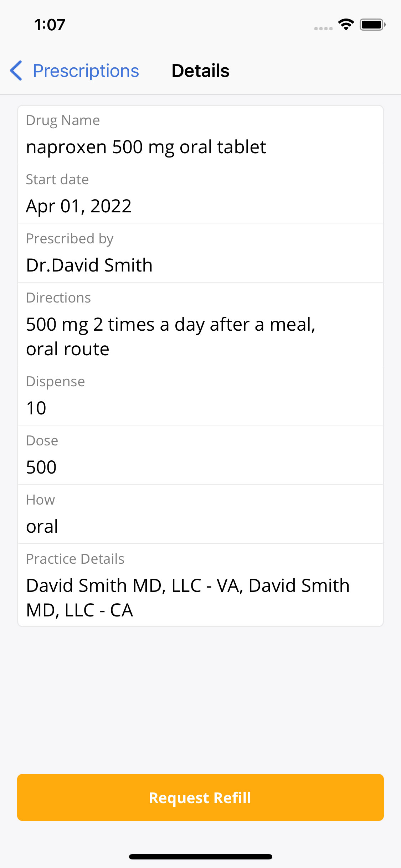The height and width of the screenshot is (868, 401).
Task: Select the naproxen 500 mg drug name
Action: point(146,147)
